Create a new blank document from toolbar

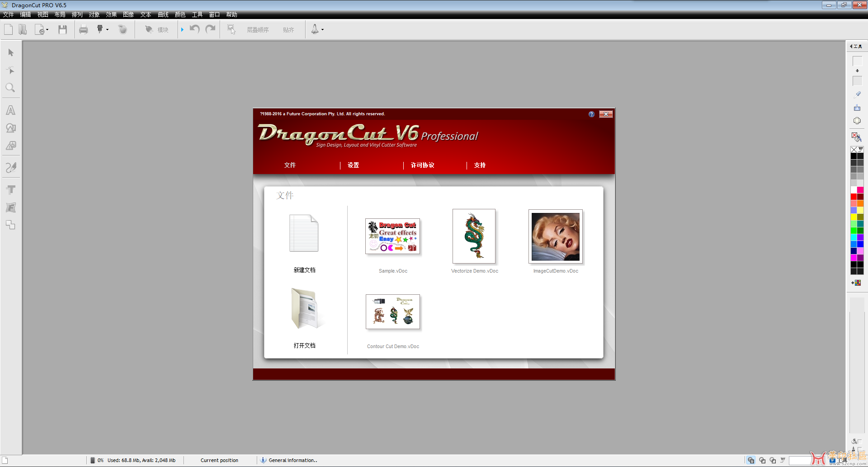pyautogui.click(x=9, y=30)
